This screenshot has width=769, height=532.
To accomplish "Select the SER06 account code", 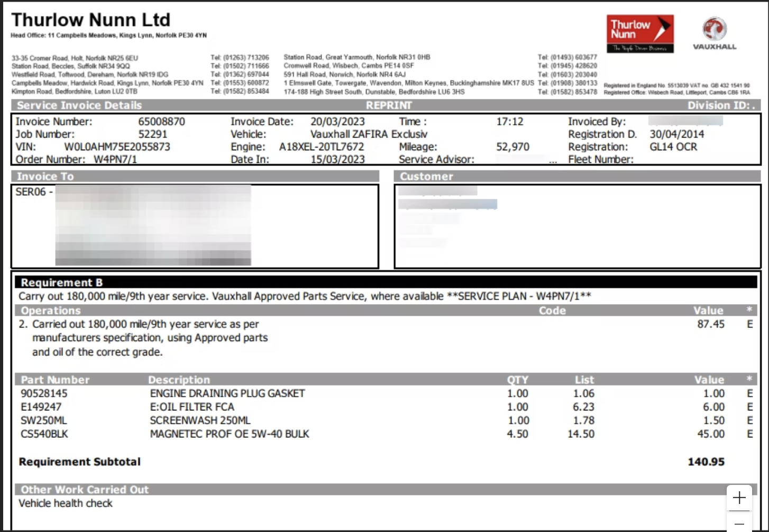I will point(31,192).
